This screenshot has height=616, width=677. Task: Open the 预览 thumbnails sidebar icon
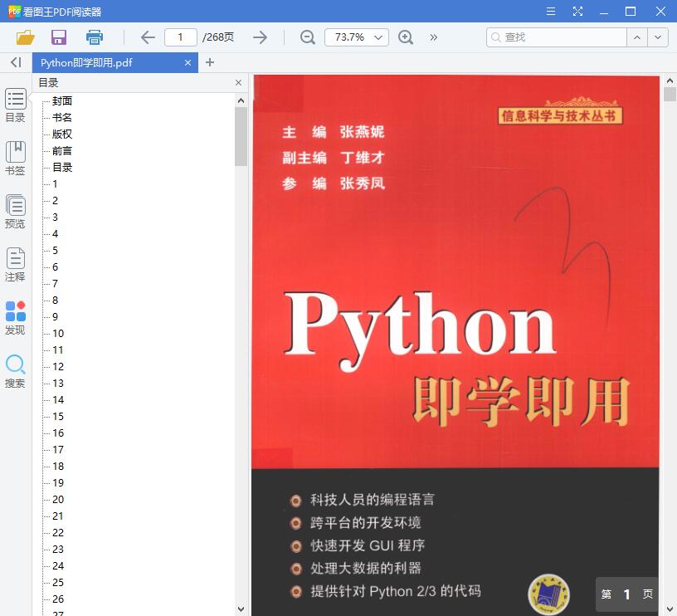tap(15, 212)
